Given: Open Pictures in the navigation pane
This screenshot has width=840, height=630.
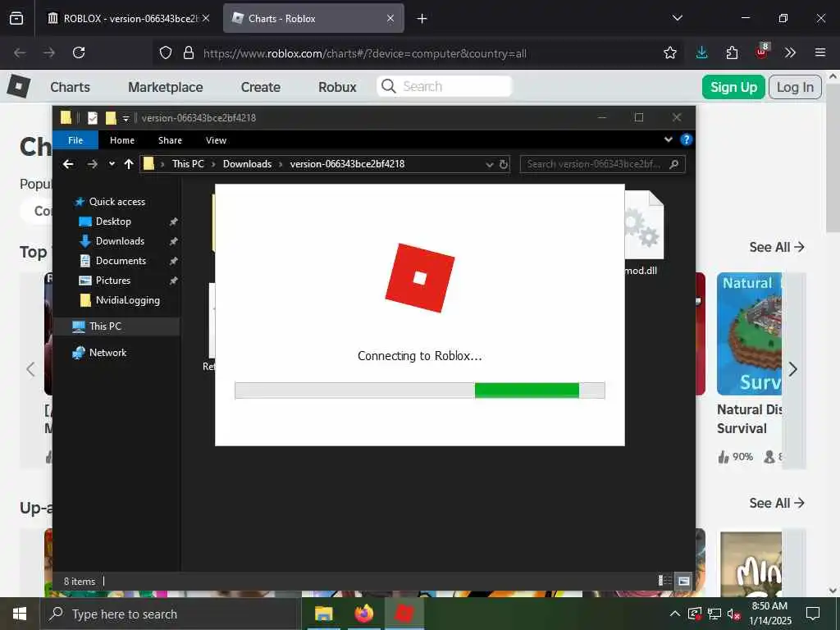Looking at the screenshot, I should tap(112, 281).
